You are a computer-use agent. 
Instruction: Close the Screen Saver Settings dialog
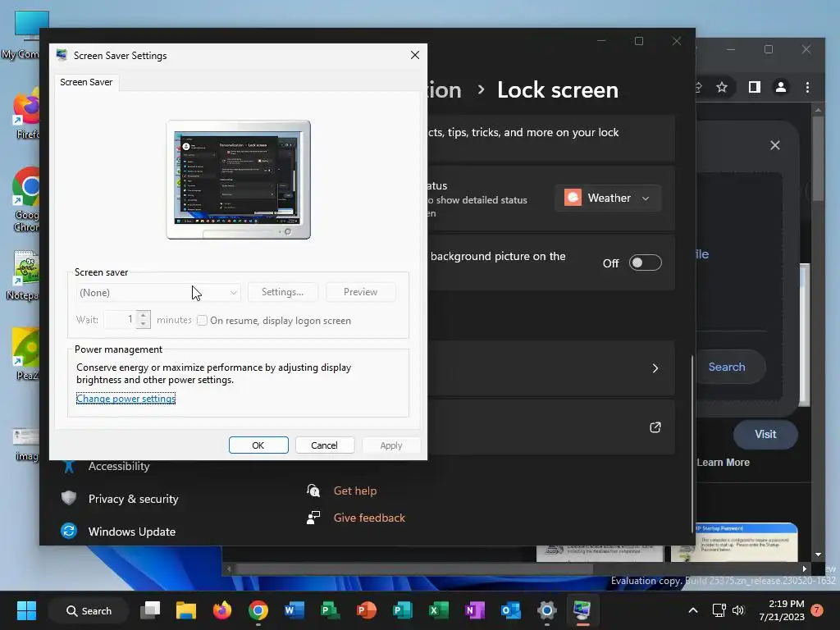pos(414,55)
